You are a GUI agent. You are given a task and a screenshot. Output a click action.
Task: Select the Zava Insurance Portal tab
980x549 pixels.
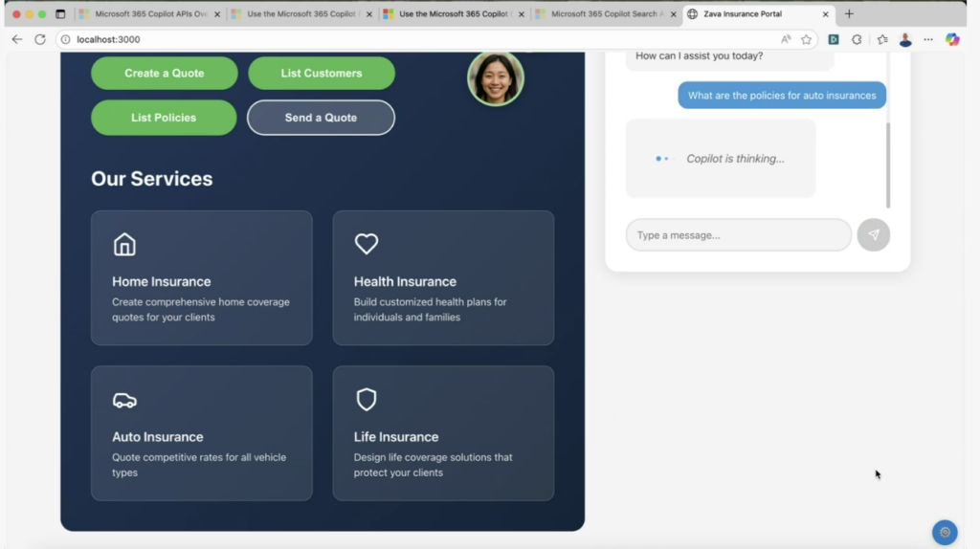758,13
